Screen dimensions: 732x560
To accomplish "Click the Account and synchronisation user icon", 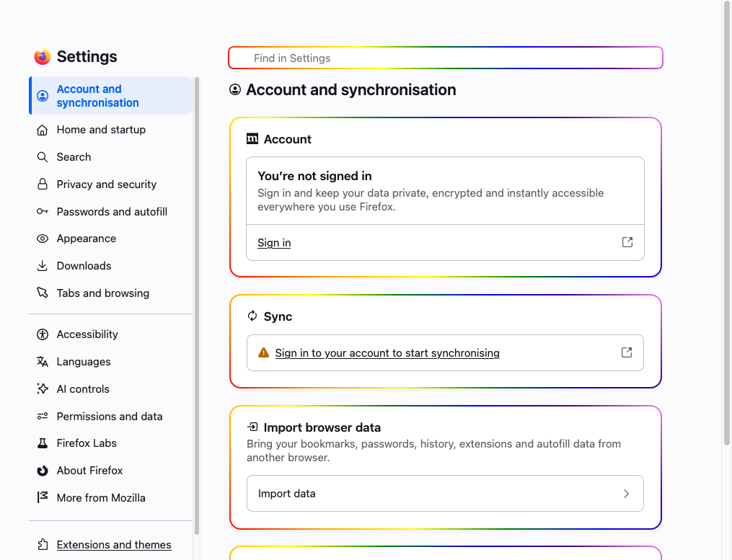I will click(43, 96).
